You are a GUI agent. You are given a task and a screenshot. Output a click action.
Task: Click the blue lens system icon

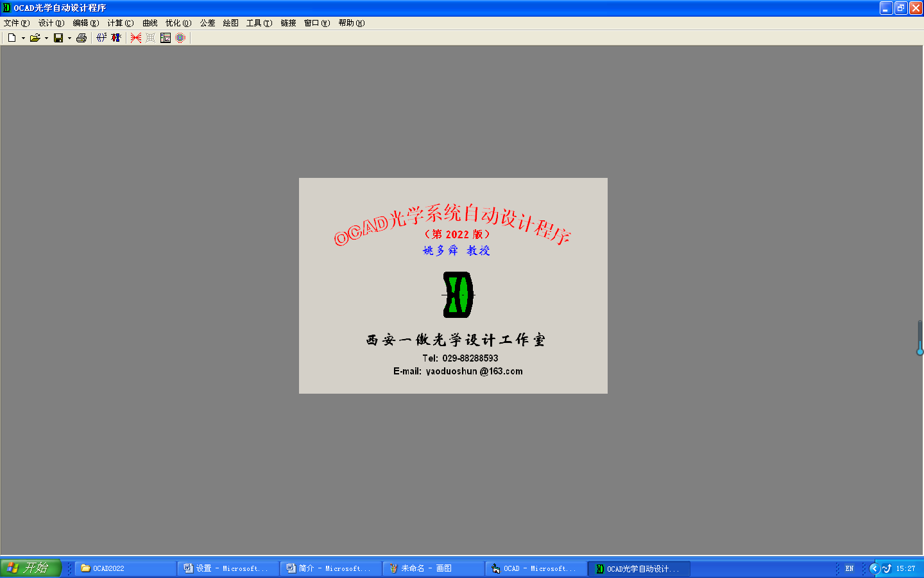(x=101, y=38)
